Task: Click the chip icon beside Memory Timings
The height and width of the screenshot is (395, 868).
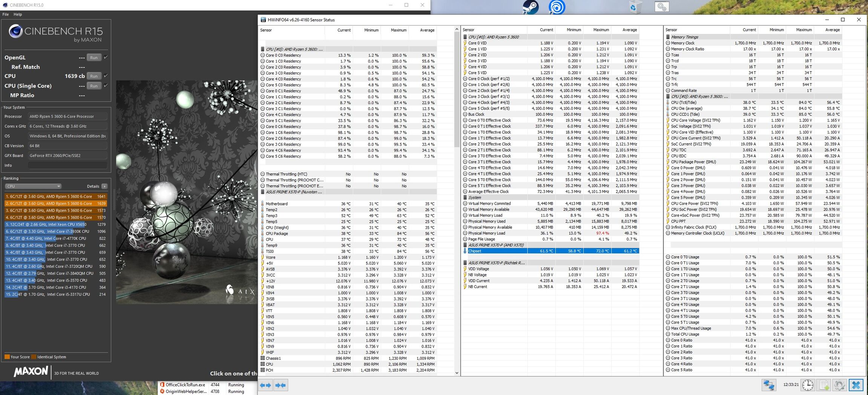Action: coord(668,37)
